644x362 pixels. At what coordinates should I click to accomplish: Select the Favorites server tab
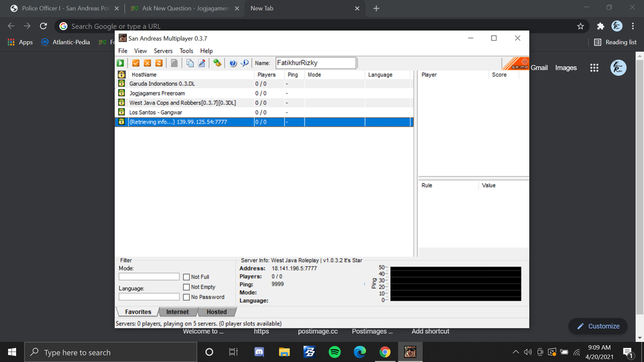138,312
